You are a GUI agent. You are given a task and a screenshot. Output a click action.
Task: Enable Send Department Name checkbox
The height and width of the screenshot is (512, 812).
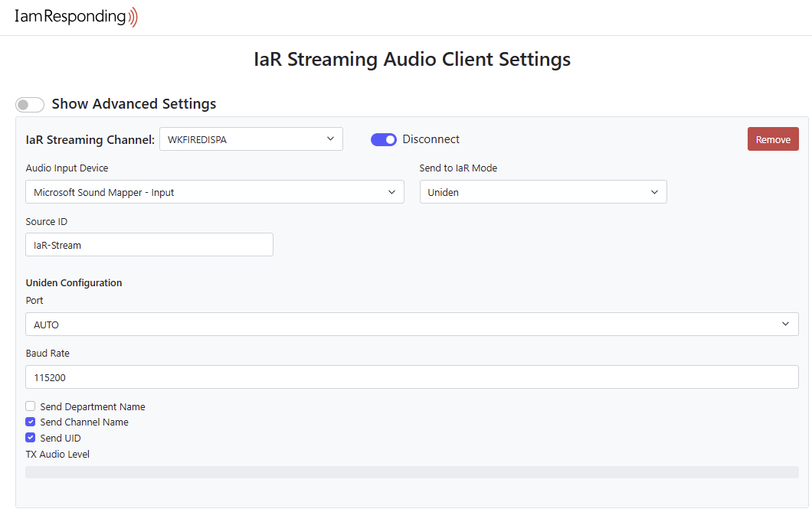[x=31, y=406]
